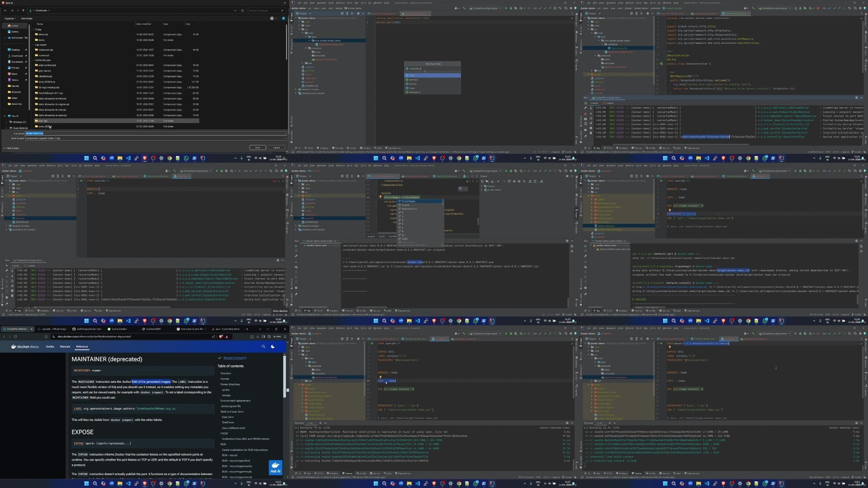868x488 pixels.
Task: Select Home in Save As navigation pane
Action: [14, 26]
